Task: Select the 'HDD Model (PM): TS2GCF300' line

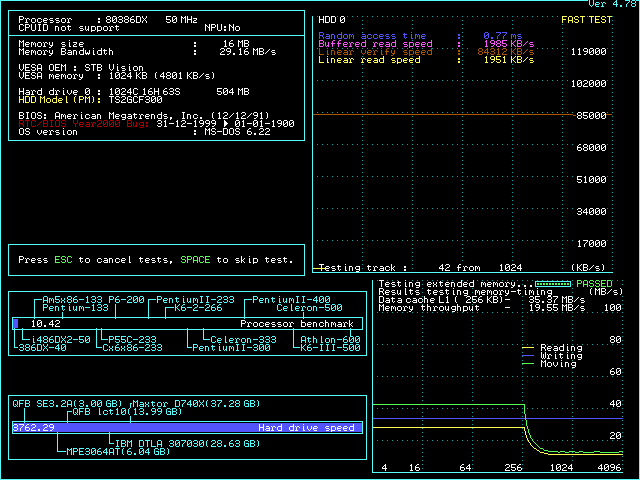Action: (90, 100)
